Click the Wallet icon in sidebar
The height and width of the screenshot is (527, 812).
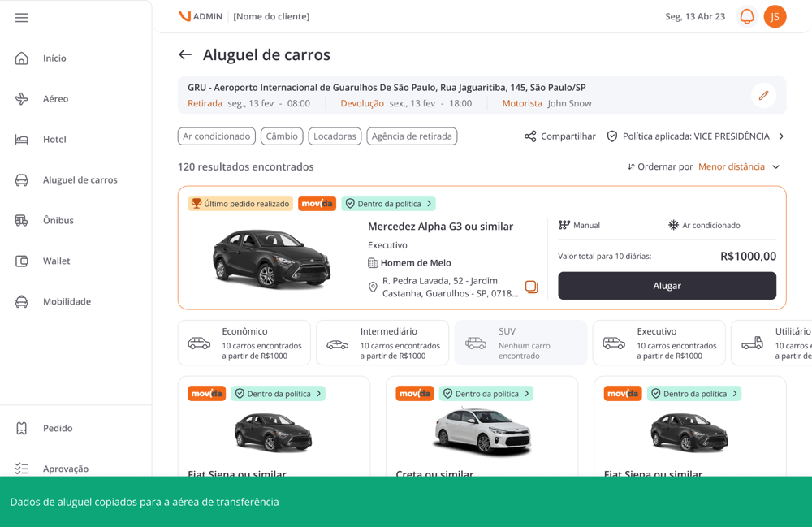[x=21, y=261]
